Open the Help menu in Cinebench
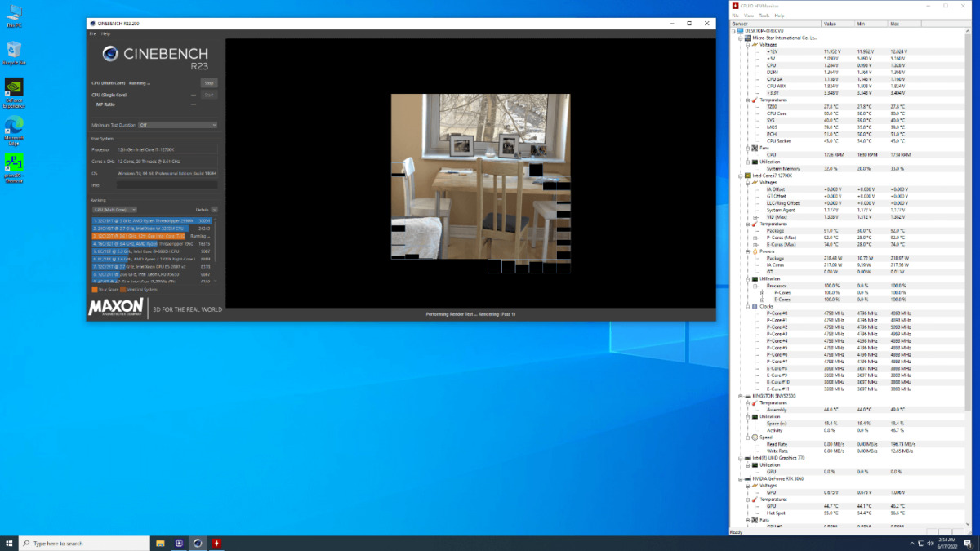Image resolution: width=980 pixels, height=551 pixels. click(x=106, y=34)
